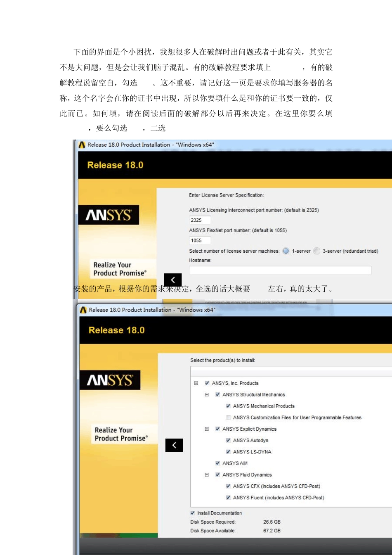Uncheck ANSYS LS-DYNA
The height and width of the screenshot is (555, 392).
[228, 452]
